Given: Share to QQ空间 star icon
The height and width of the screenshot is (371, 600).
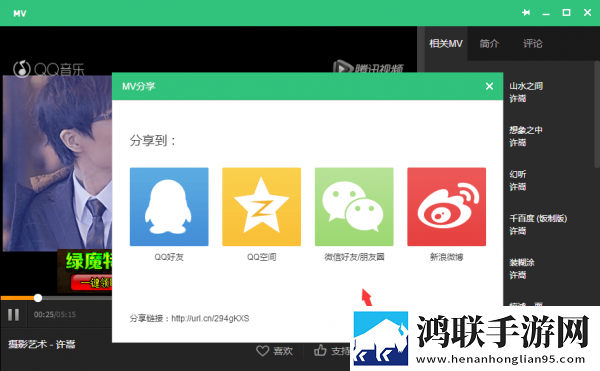Looking at the screenshot, I should pyautogui.click(x=261, y=207).
